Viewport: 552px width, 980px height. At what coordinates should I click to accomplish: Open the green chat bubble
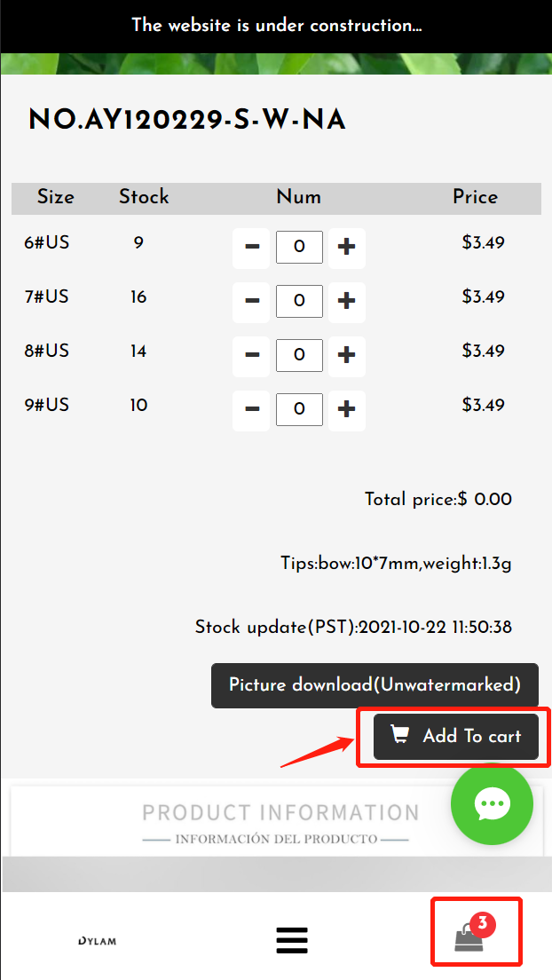(492, 804)
